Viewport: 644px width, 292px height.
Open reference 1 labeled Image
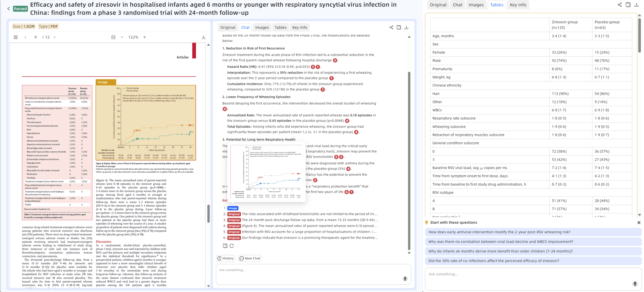click(233, 208)
